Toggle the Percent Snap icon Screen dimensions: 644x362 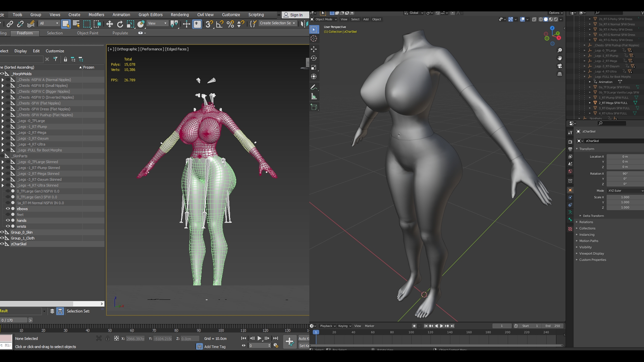click(x=230, y=24)
